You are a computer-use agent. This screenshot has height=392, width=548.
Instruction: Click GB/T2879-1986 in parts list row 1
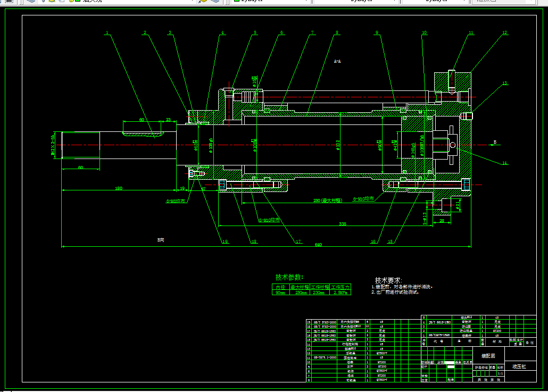coord(439,336)
